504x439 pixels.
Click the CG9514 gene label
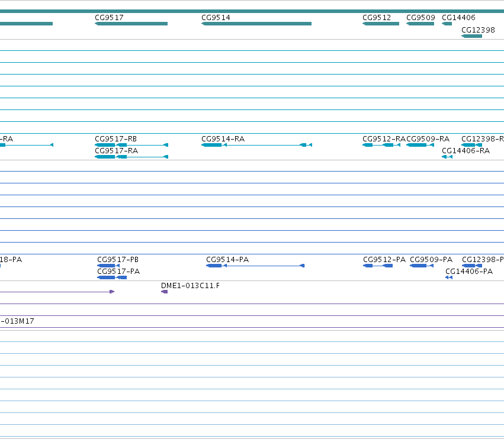tap(216, 18)
